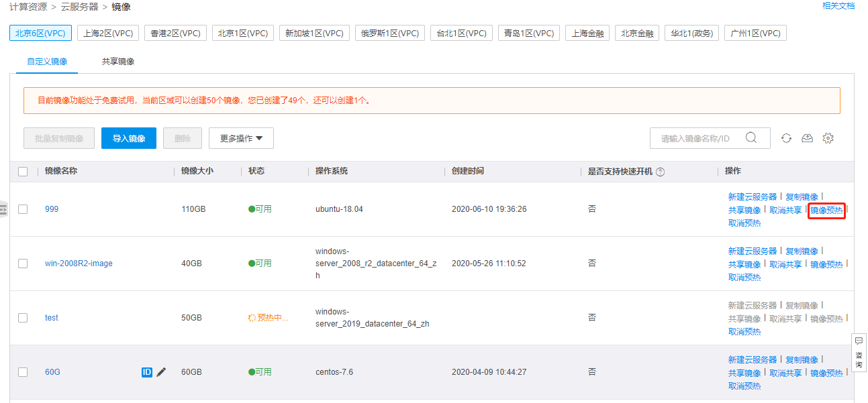This screenshot has width=868, height=403.
Task: Open the 相关文档 link
Action: (838, 5)
